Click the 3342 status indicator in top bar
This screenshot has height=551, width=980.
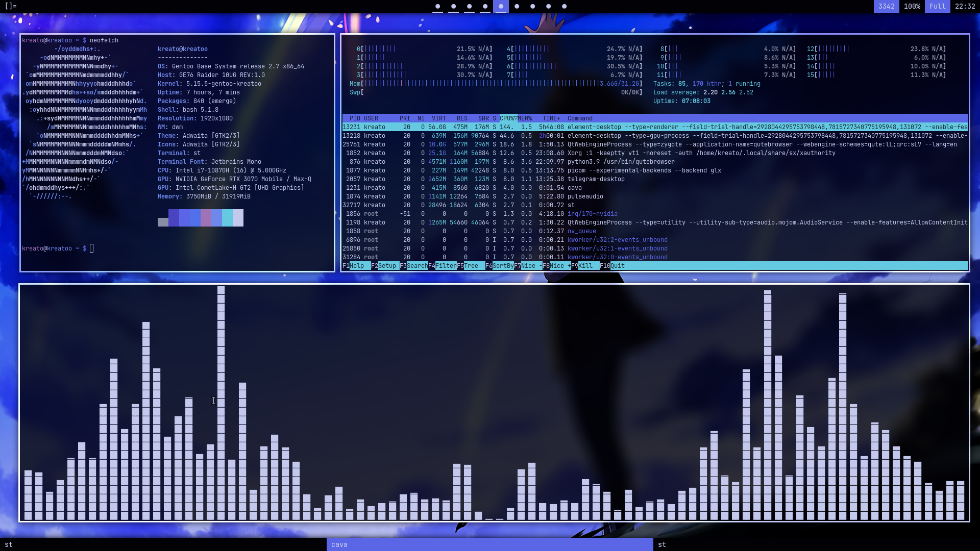[x=886, y=6]
